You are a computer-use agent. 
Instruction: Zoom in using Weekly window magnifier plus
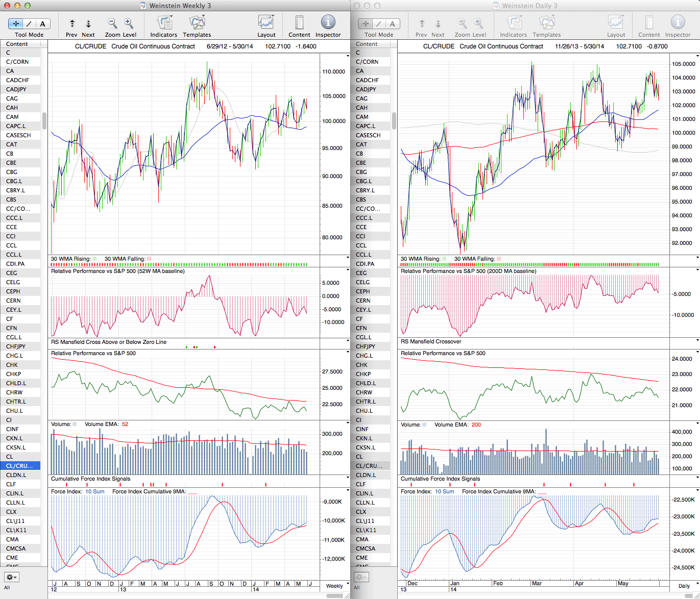129,23
